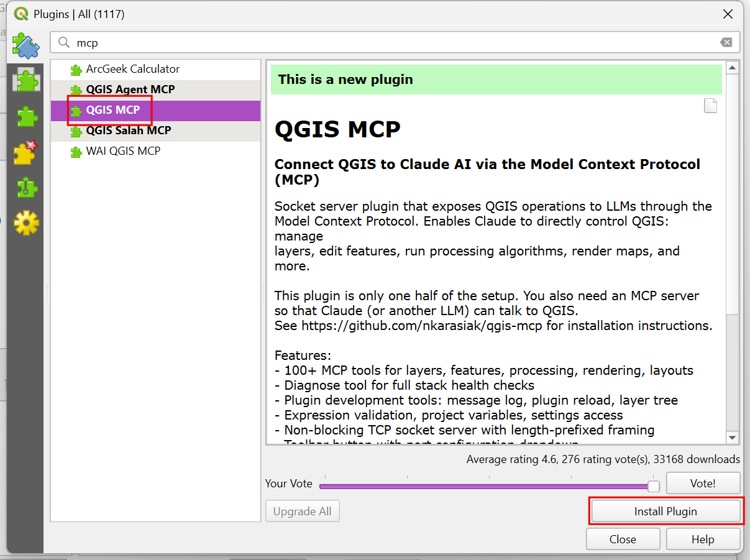Click the QGIS logo in title bar
750x560 pixels.
pyautogui.click(x=21, y=14)
